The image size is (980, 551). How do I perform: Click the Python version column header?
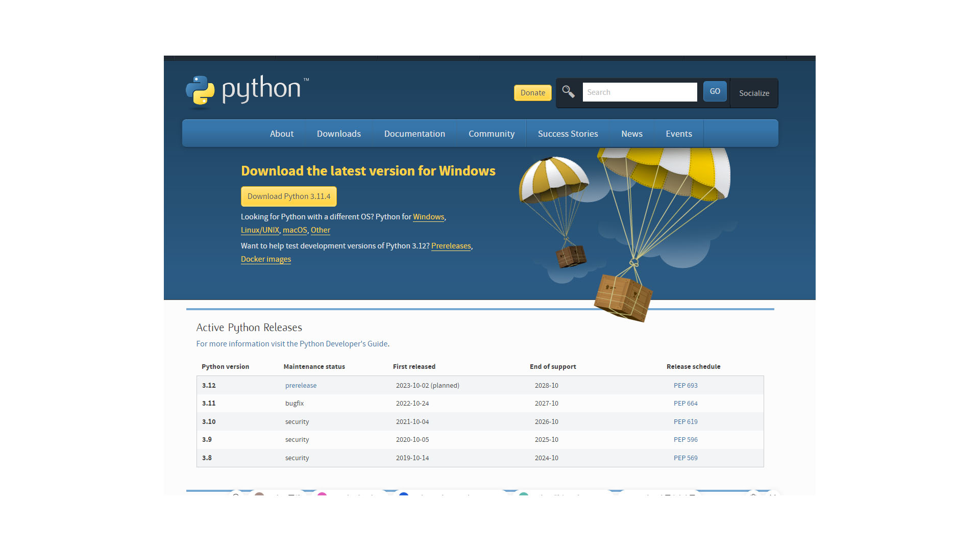(225, 367)
